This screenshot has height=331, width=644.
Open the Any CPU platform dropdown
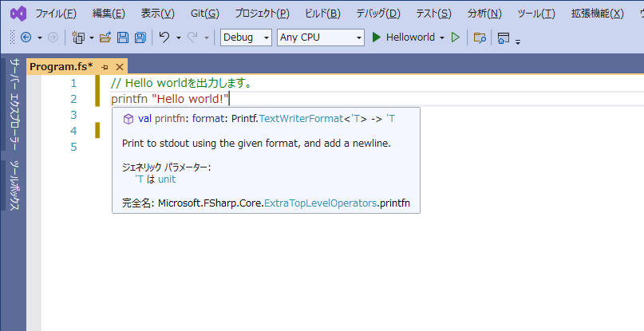[x=320, y=37]
